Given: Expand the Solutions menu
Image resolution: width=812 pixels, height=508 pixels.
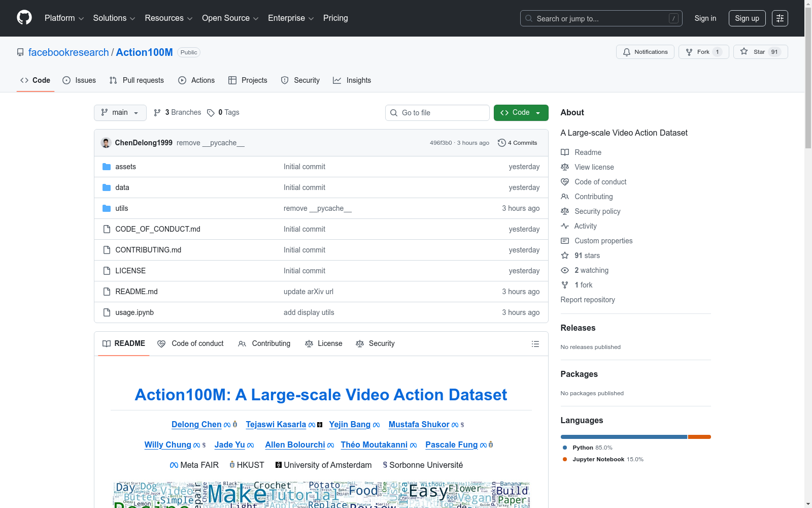Looking at the screenshot, I should pos(114,18).
